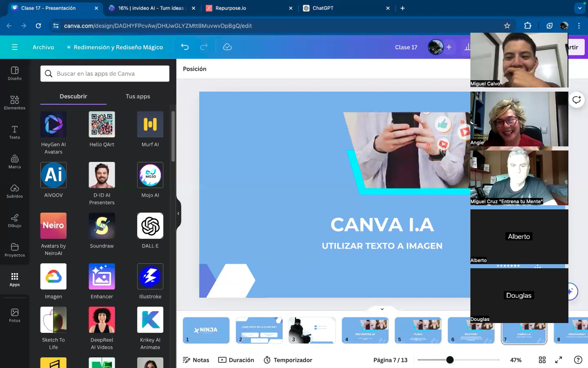Screen dimensions: 588x368
Task: Click the undo arrow in toolbar
Action: (185, 47)
